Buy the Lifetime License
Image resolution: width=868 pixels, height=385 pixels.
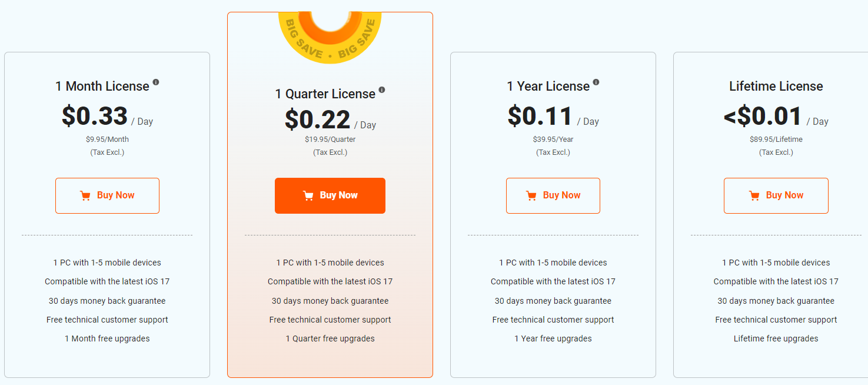pos(776,195)
